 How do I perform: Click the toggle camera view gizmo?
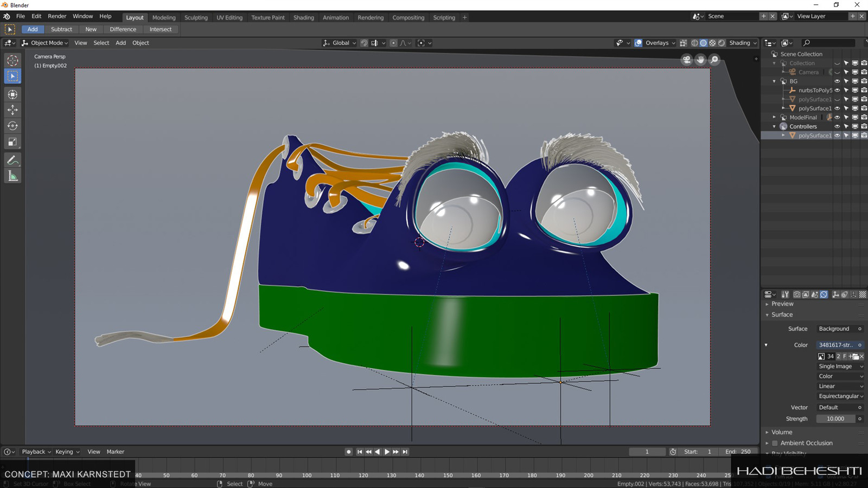(x=687, y=60)
